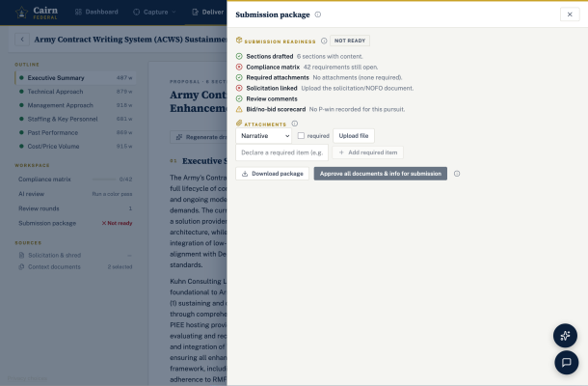
Task: Open AI review in Workspace
Action: tap(75, 194)
